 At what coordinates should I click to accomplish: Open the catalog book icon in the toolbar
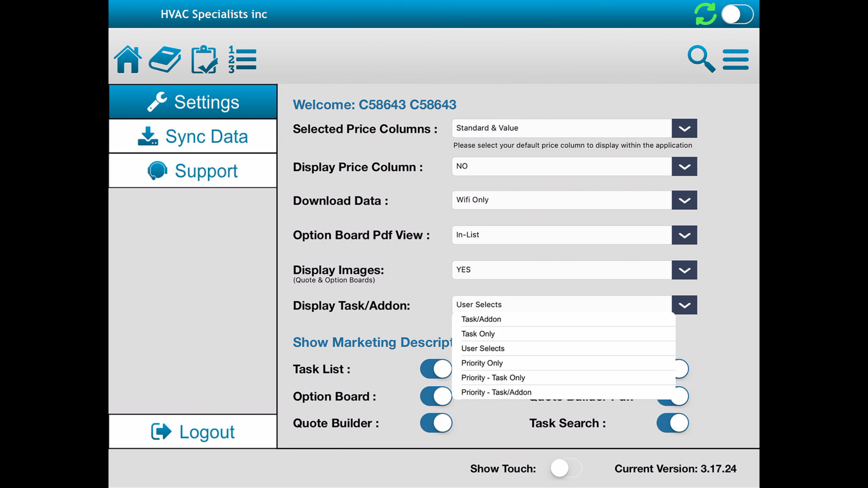coord(165,59)
